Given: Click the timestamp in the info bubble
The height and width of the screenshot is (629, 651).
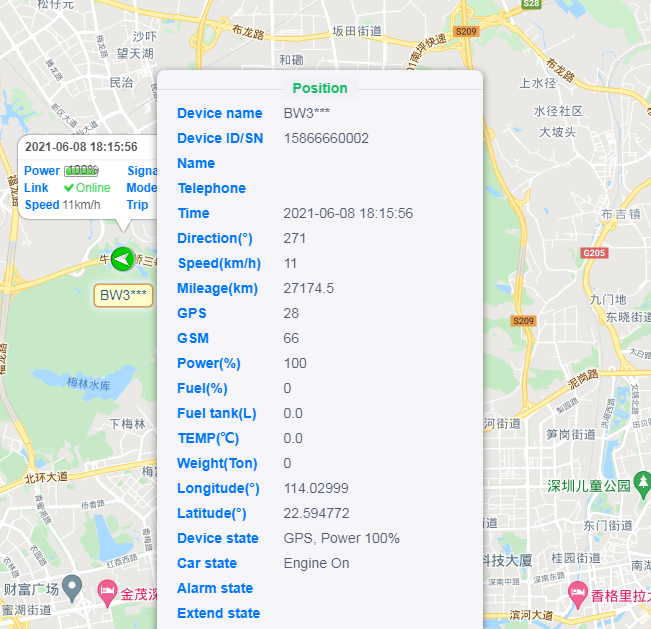Looking at the screenshot, I should [x=81, y=147].
